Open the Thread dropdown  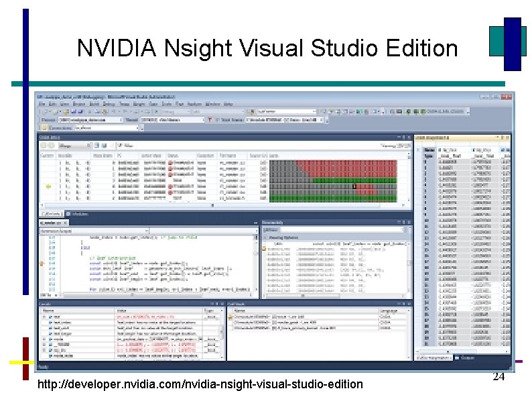(x=172, y=120)
